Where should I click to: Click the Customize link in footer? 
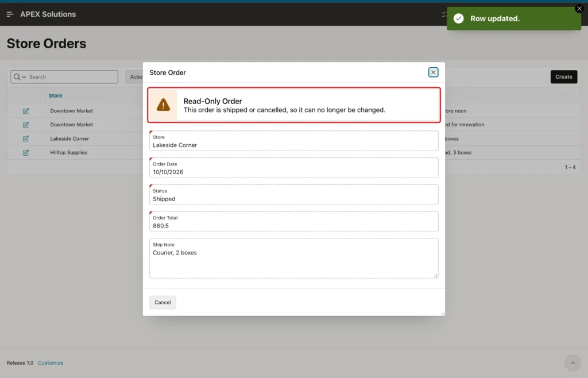(51, 362)
